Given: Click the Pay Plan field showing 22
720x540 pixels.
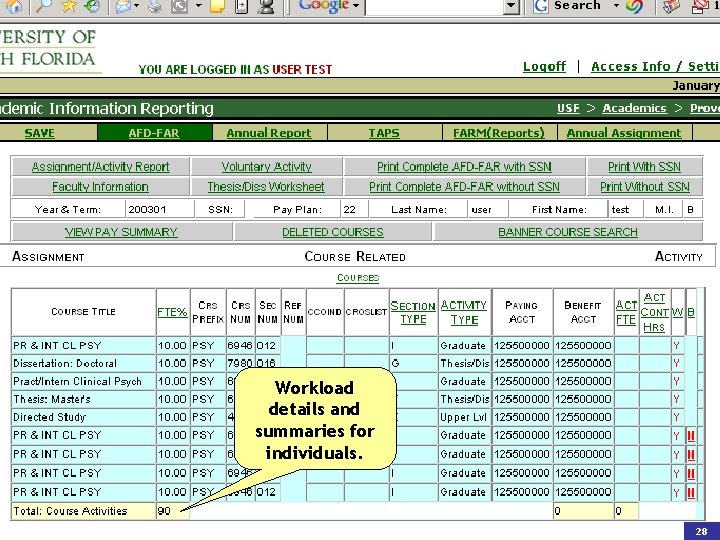Looking at the screenshot, I should (354, 209).
